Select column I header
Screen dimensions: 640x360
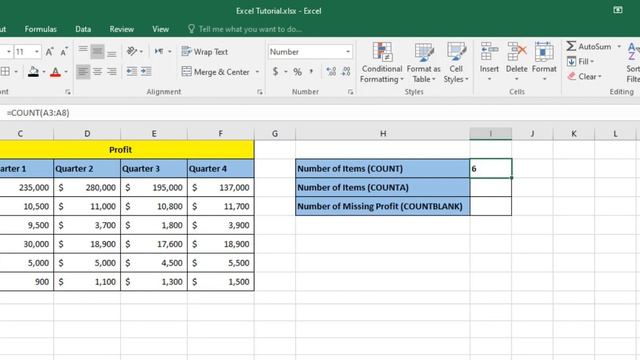[490, 133]
